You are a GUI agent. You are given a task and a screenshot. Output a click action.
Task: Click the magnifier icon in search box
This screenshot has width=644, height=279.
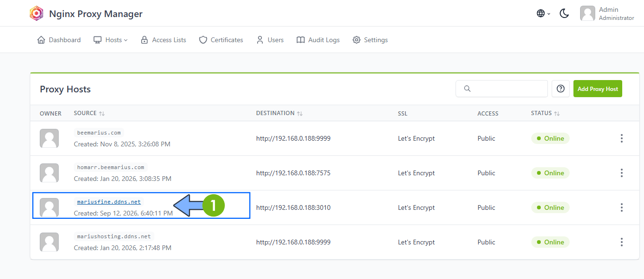coord(467,89)
